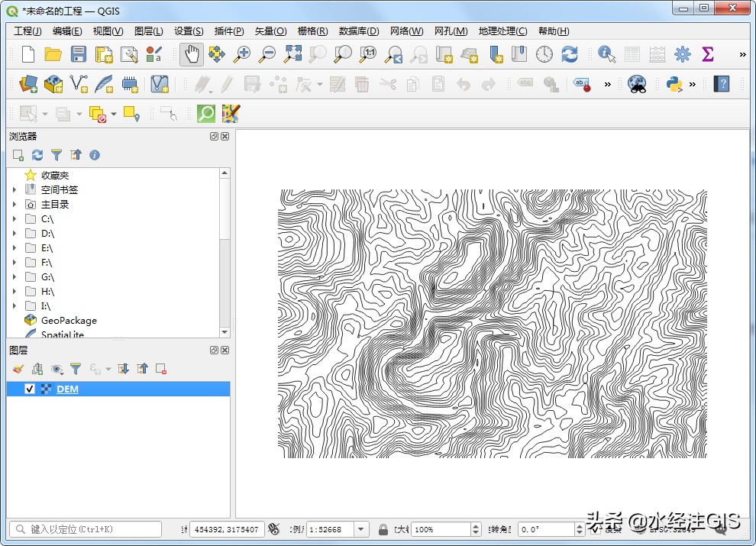Select the Identify Features tool
Viewport: 756px width, 546px height.
pyautogui.click(x=606, y=54)
